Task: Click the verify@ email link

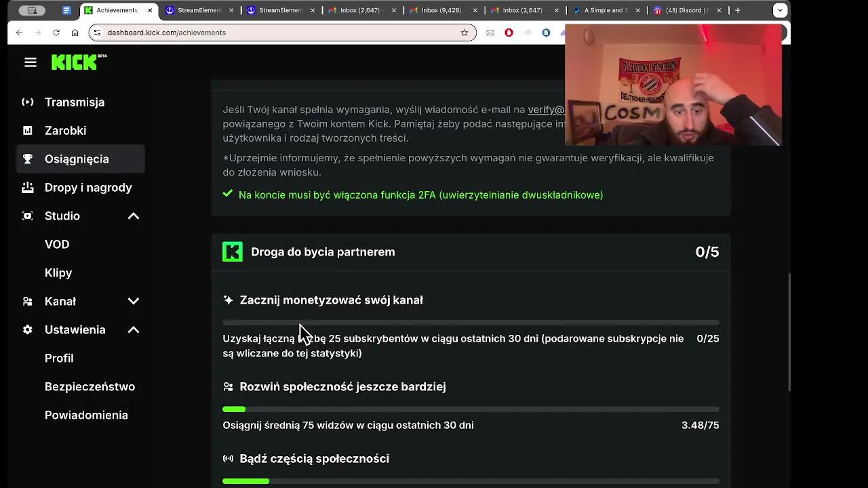Action: click(547, 110)
